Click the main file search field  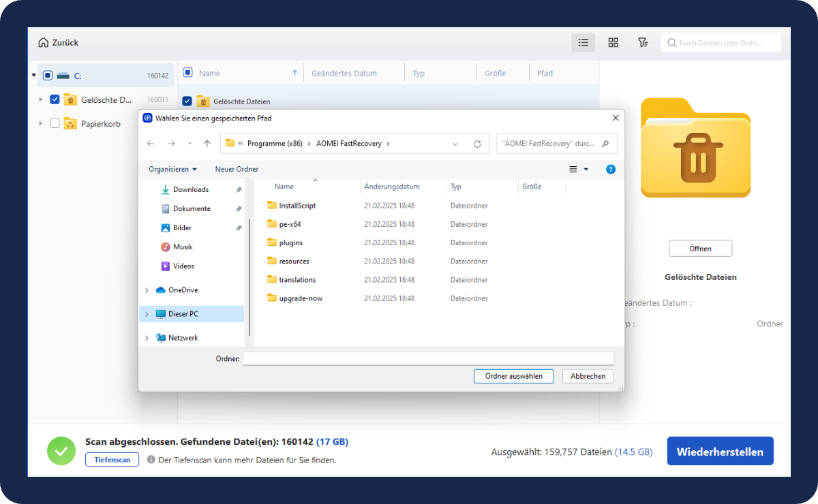coord(721,43)
